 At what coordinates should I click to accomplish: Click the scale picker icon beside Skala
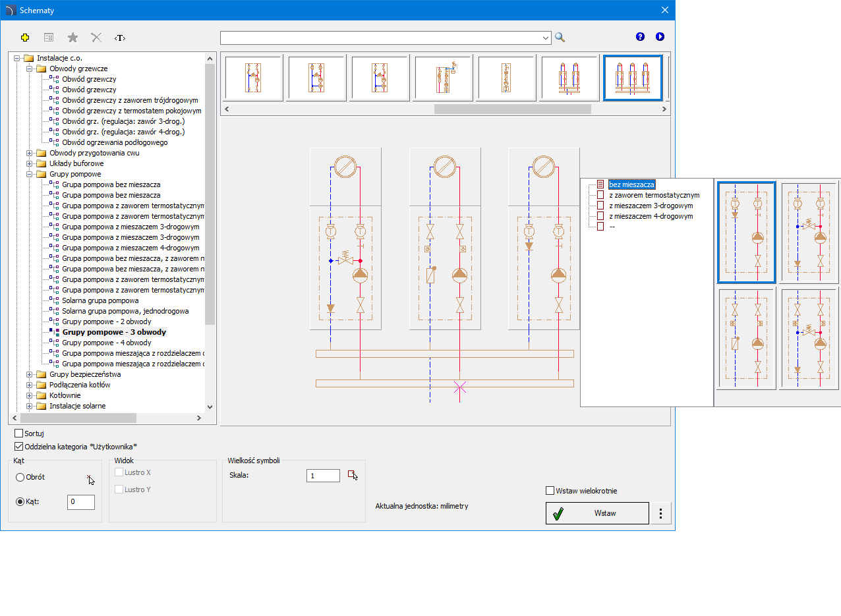pyautogui.click(x=353, y=475)
